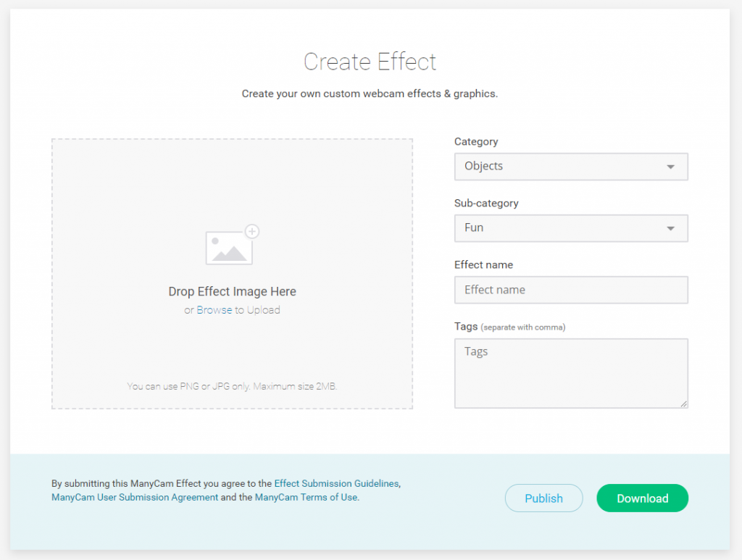The height and width of the screenshot is (560, 742).
Task: Click the Browse link to upload
Action: point(214,309)
